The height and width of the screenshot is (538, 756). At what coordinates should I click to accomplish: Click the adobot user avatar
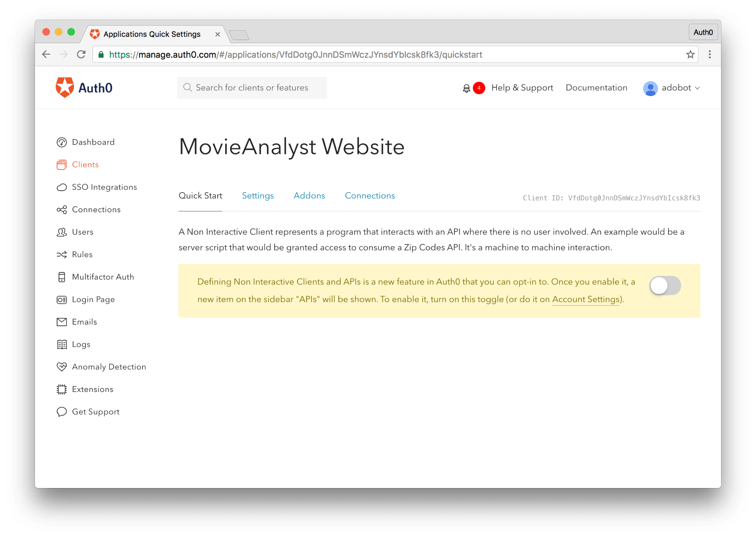[x=650, y=88]
